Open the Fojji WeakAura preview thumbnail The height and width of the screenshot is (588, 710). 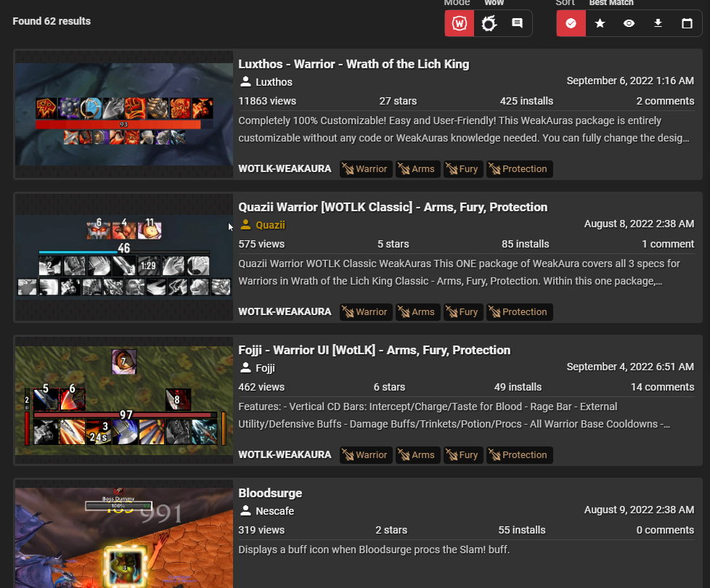click(124, 401)
